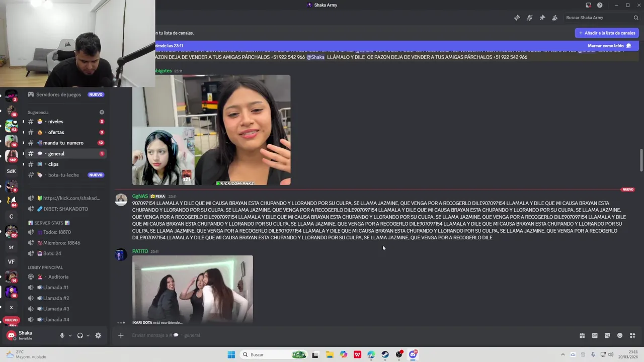Click the Bots: 24 stats channel
This screenshot has height=362, width=644.
point(65,253)
